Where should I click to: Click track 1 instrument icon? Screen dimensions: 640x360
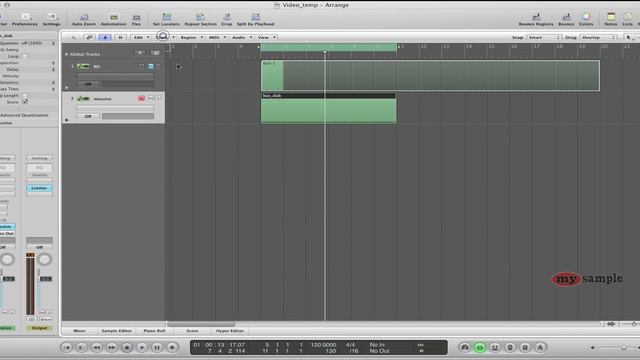(83, 66)
